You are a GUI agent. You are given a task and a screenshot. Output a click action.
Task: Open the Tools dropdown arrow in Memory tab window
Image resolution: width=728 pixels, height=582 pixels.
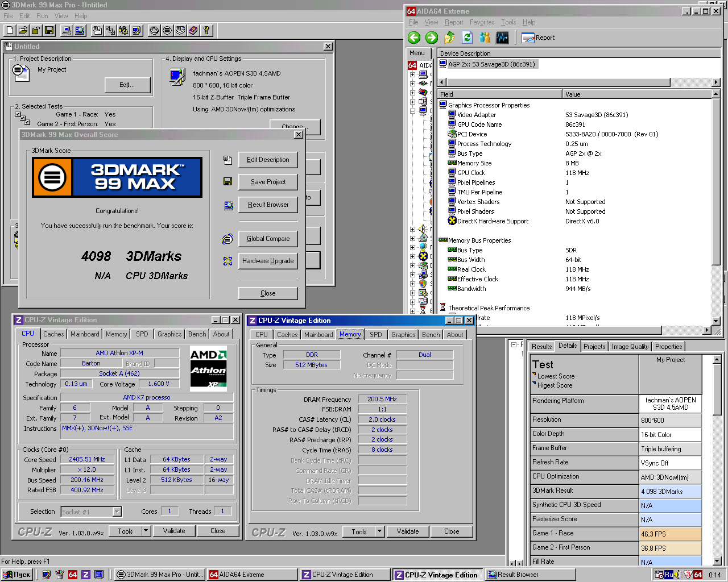pyautogui.click(x=379, y=531)
